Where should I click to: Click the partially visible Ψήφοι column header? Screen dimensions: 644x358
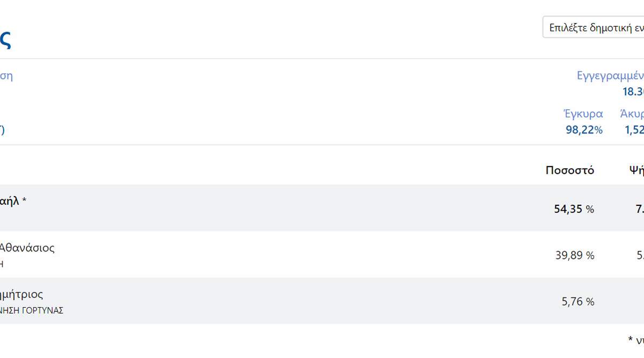coord(636,170)
